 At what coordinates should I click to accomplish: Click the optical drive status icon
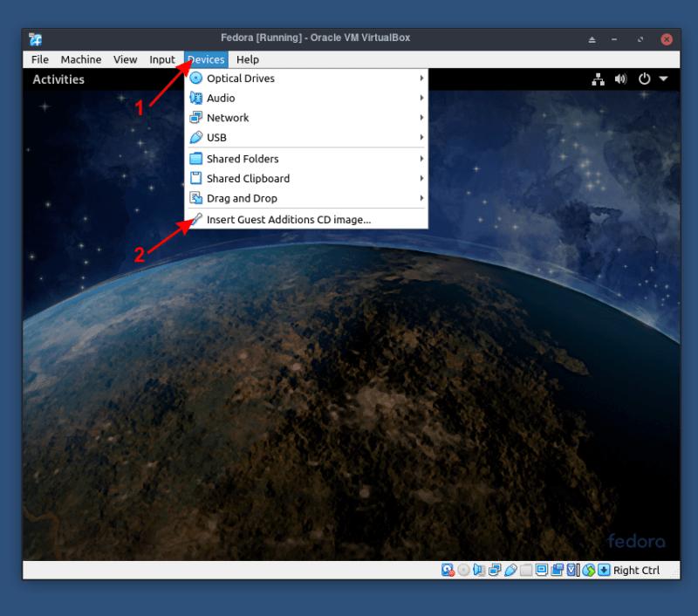pyautogui.click(x=462, y=570)
